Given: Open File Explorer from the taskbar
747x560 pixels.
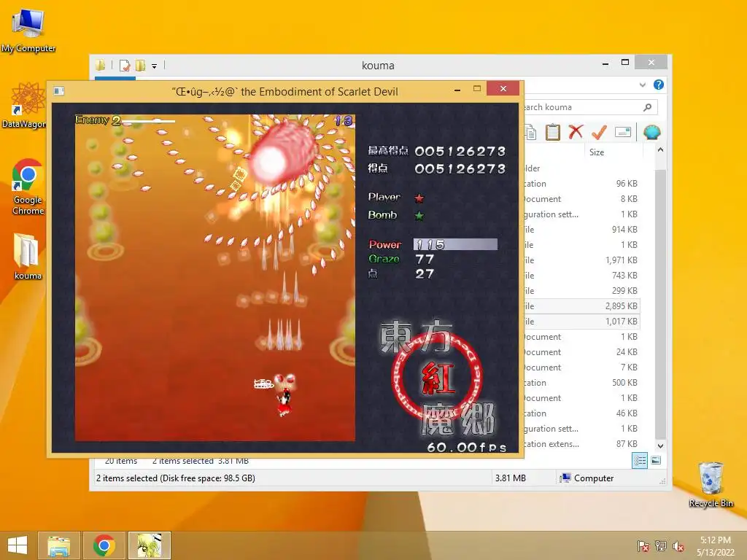Looking at the screenshot, I should click(59, 545).
